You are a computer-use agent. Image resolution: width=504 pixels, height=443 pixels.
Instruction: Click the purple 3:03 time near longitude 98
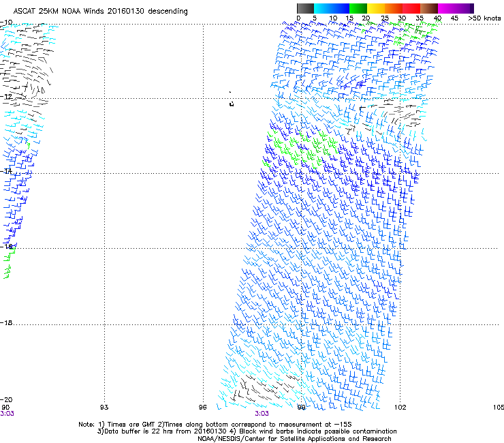coord(262,414)
